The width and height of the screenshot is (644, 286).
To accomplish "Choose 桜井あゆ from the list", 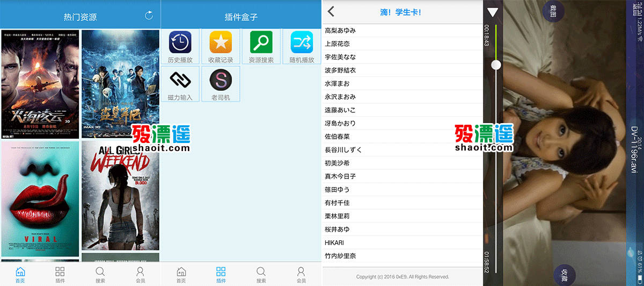I will pos(402,230).
